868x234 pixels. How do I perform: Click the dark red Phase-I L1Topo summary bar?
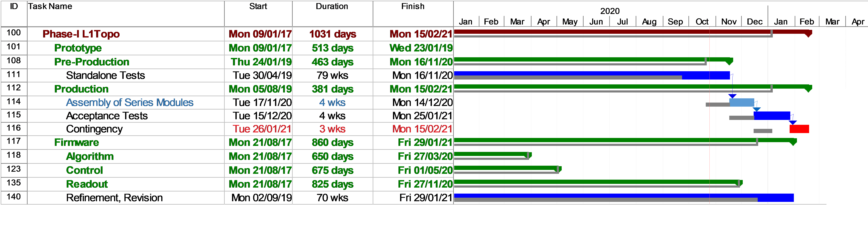tap(633, 32)
